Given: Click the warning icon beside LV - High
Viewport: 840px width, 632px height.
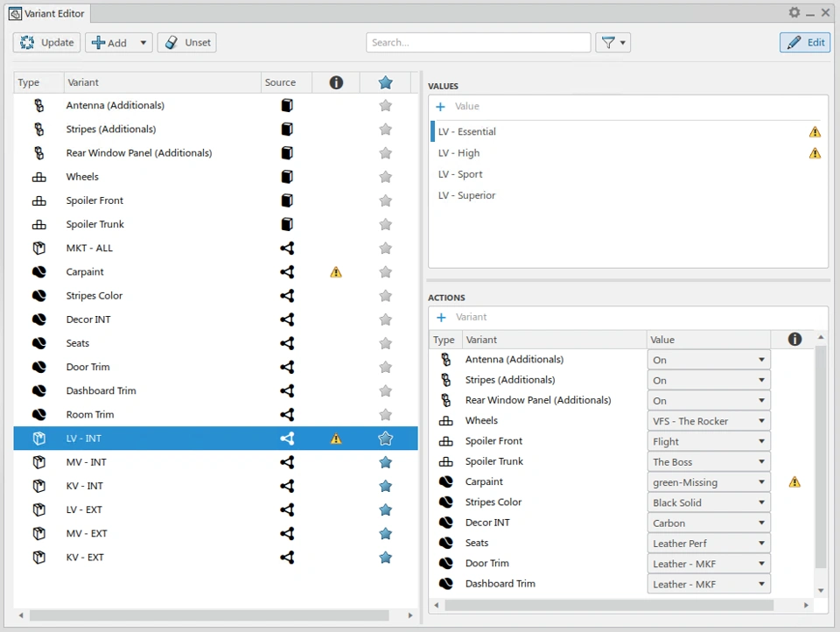Looking at the screenshot, I should (x=815, y=153).
